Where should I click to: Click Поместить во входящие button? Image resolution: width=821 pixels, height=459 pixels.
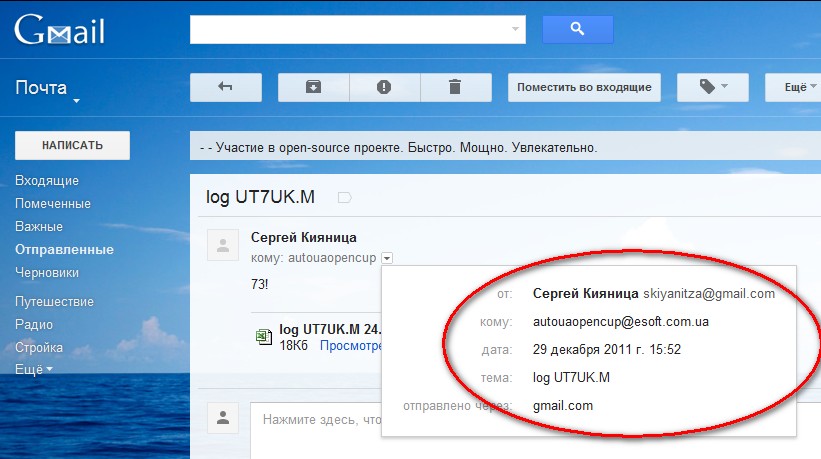(x=584, y=87)
